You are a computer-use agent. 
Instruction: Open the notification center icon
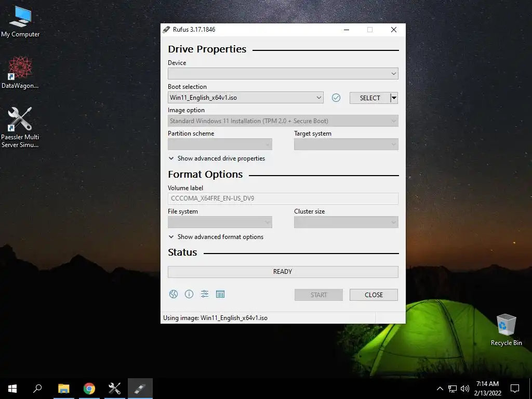click(515, 389)
